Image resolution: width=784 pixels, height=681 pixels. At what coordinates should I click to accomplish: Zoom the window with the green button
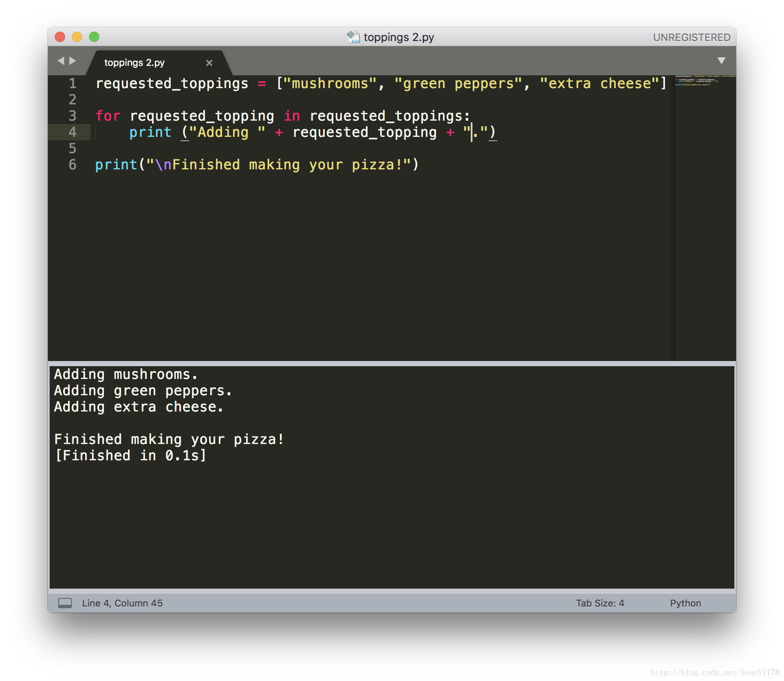point(94,37)
